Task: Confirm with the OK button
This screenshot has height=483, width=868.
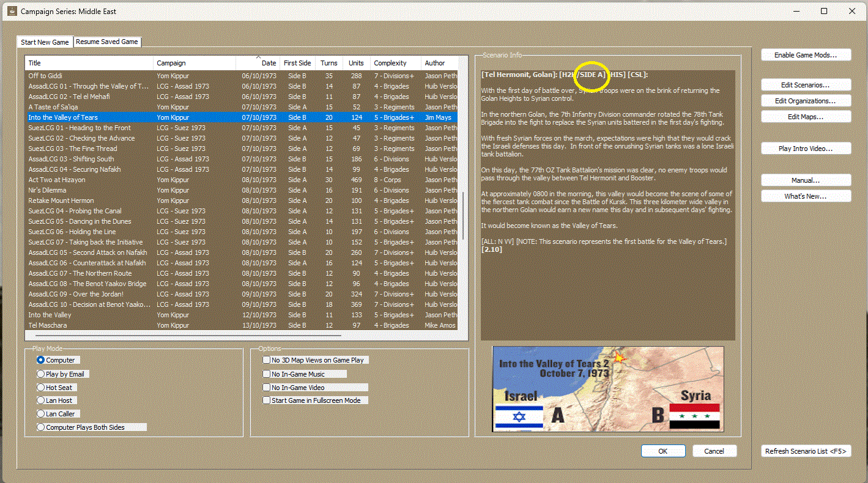Action: pyautogui.click(x=663, y=451)
